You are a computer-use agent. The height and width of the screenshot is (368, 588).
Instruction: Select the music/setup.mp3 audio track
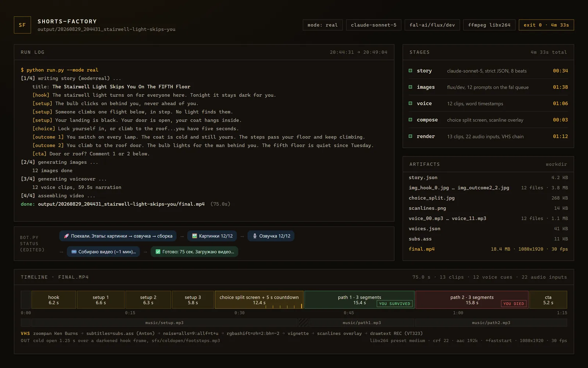(x=164, y=323)
